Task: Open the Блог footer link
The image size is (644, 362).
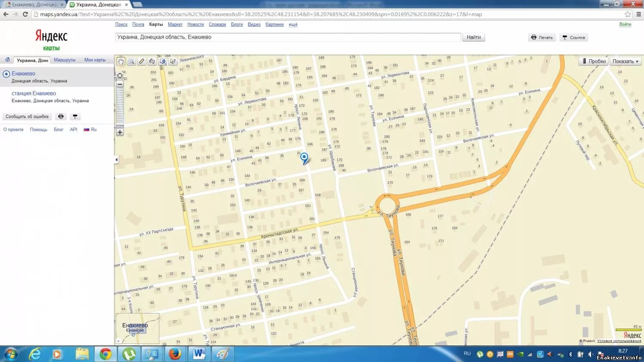Action: 58,130
